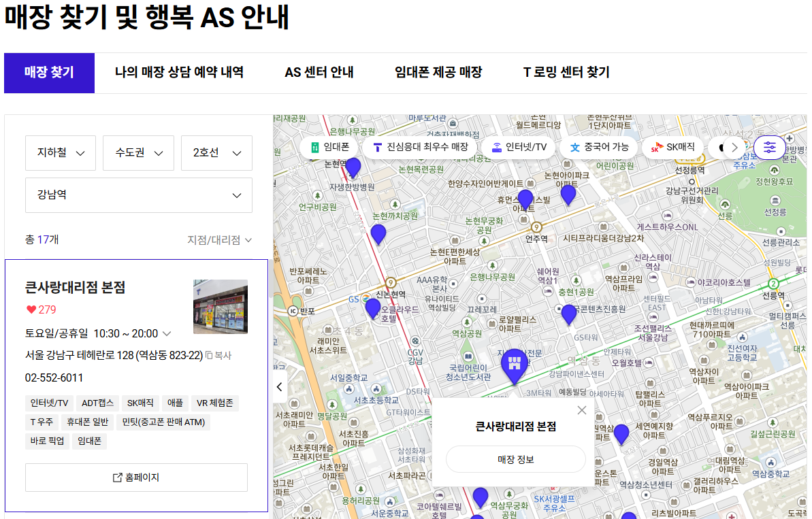
Task: Click the 신논현역 line 9 station marker
Action: pos(391,282)
